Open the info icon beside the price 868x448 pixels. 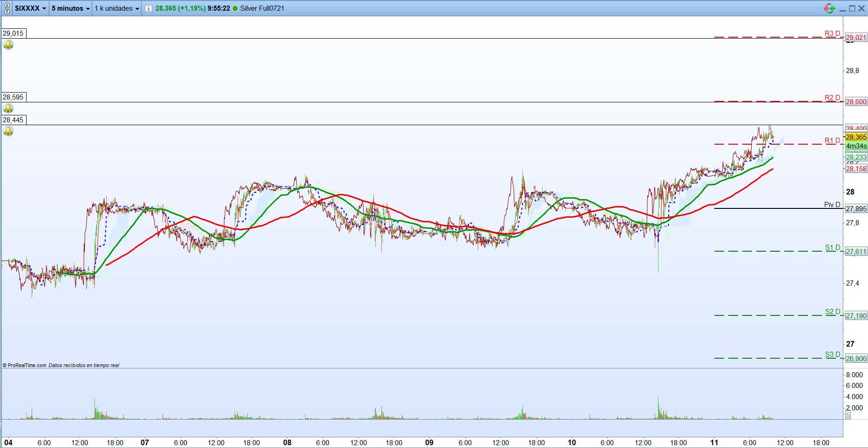tap(148, 8)
